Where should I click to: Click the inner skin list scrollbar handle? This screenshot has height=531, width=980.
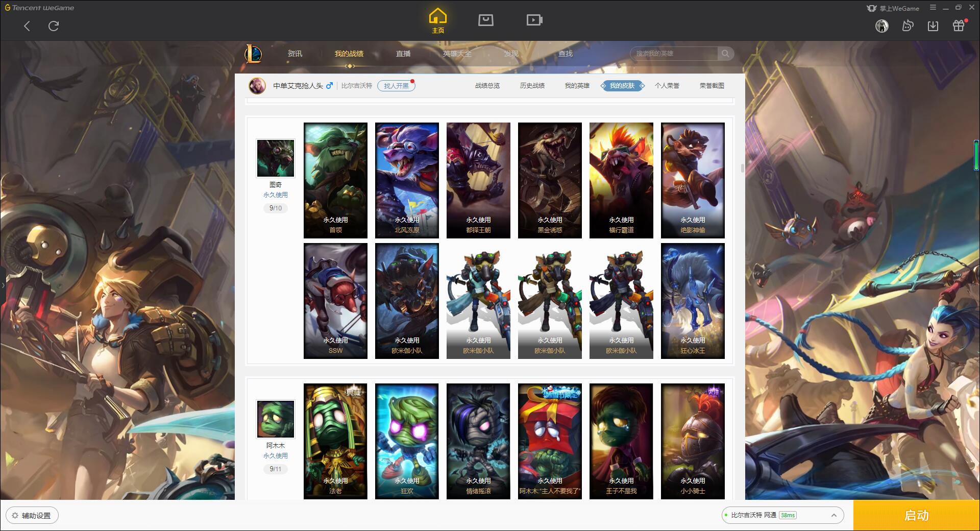[742, 168]
